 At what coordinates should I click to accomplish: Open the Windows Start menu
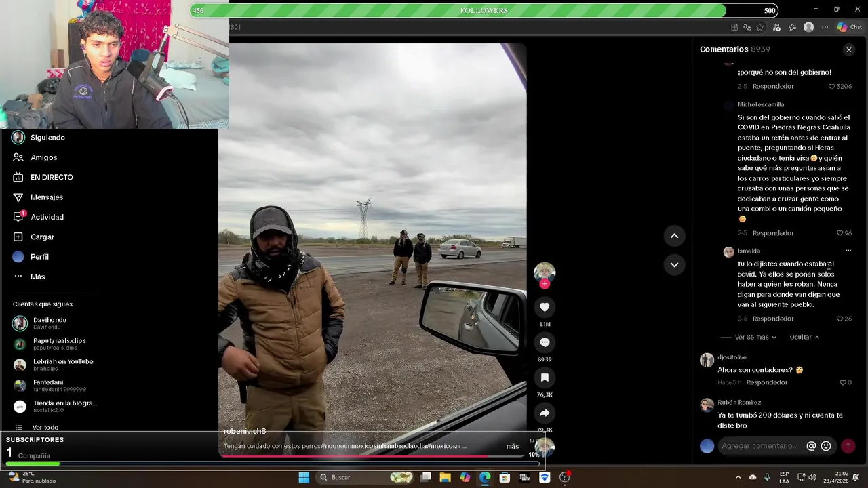pyautogui.click(x=304, y=477)
